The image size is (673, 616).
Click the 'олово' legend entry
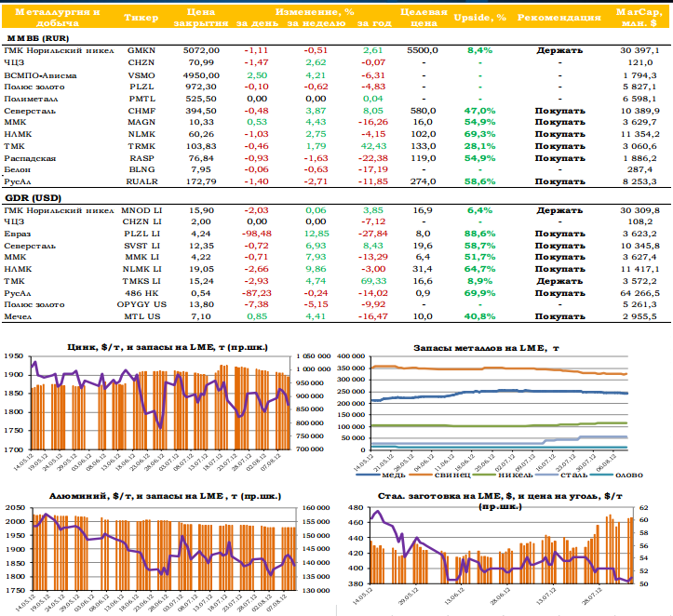pyautogui.click(x=617, y=475)
